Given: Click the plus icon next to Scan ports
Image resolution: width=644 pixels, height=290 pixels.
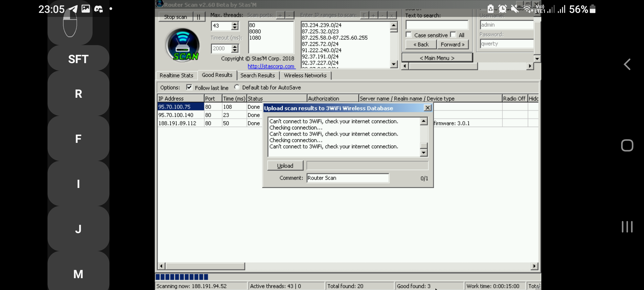Looking at the screenshot, I should click(280, 16).
